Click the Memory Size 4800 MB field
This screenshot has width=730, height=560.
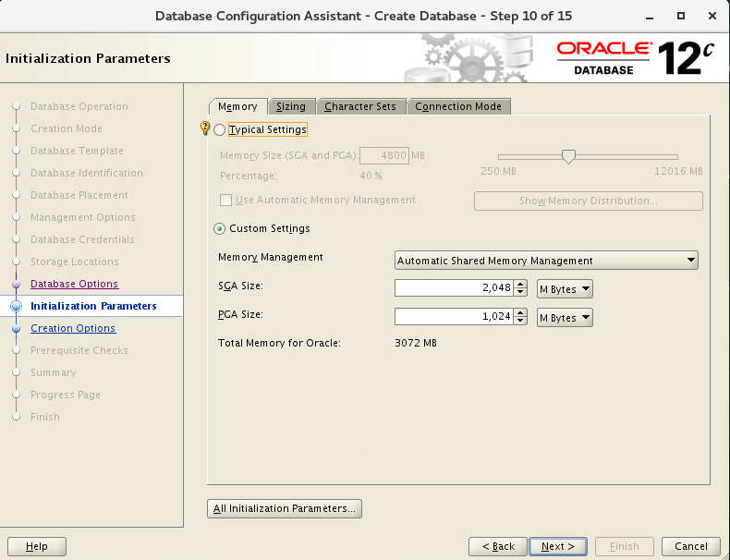pyautogui.click(x=384, y=155)
